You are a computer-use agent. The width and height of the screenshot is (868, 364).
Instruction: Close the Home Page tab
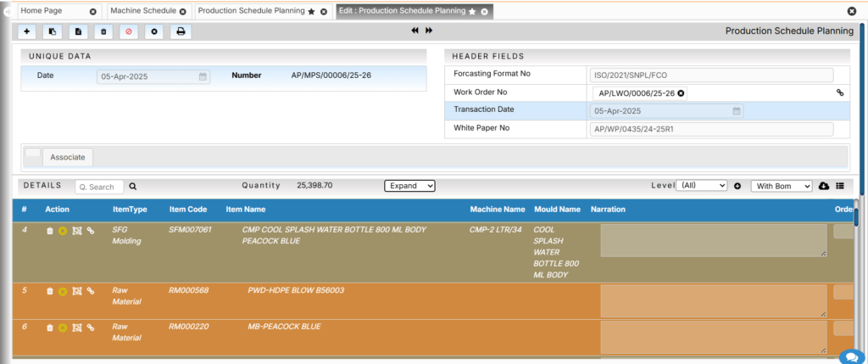[93, 12]
